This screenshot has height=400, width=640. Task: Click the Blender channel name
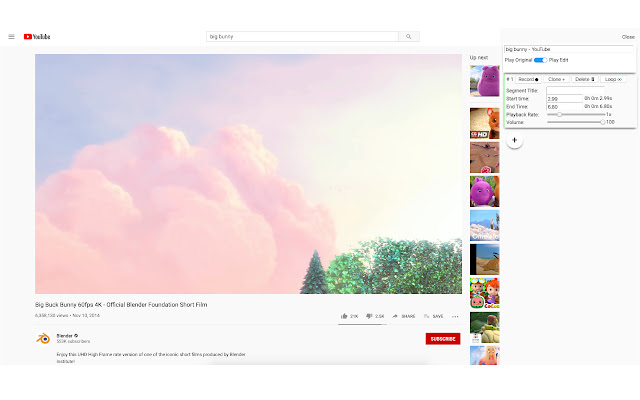(64, 336)
